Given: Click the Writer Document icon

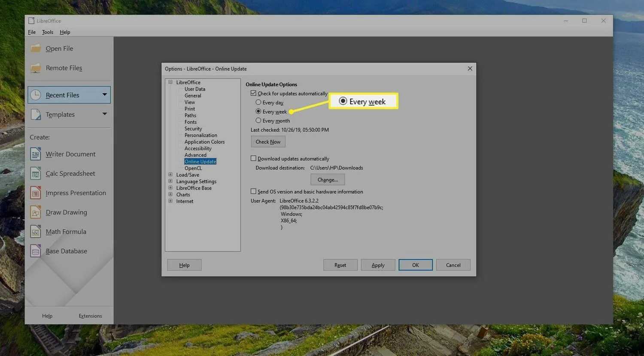Looking at the screenshot, I should tap(36, 154).
